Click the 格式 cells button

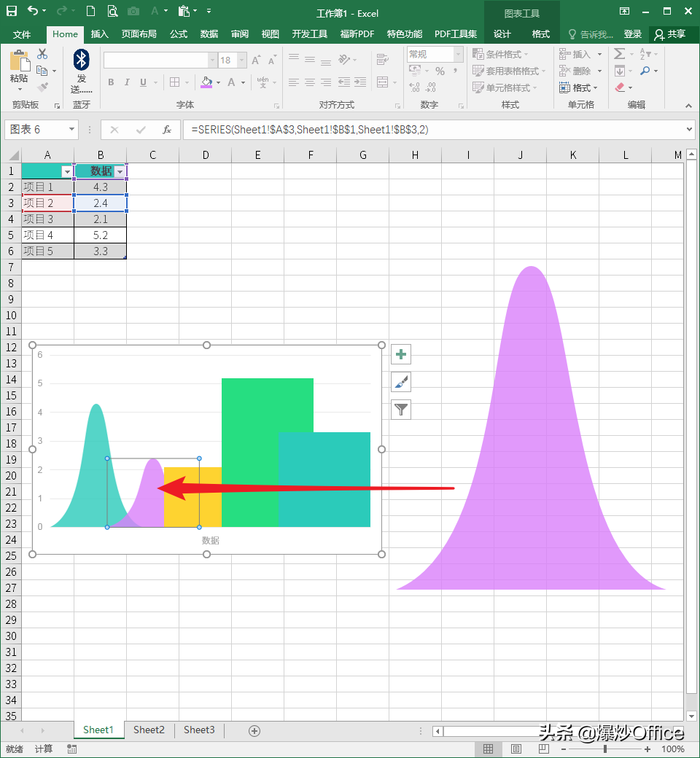pyautogui.click(x=578, y=87)
